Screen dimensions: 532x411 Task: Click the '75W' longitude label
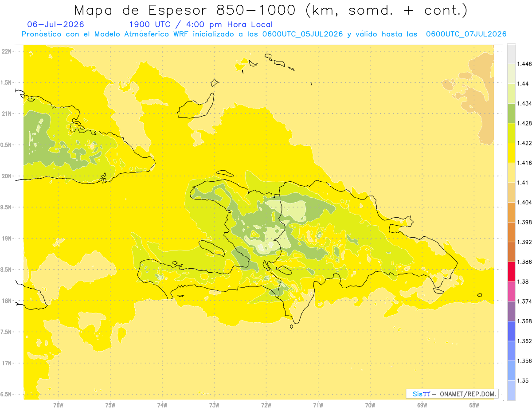pyautogui.click(x=110, y=404)
